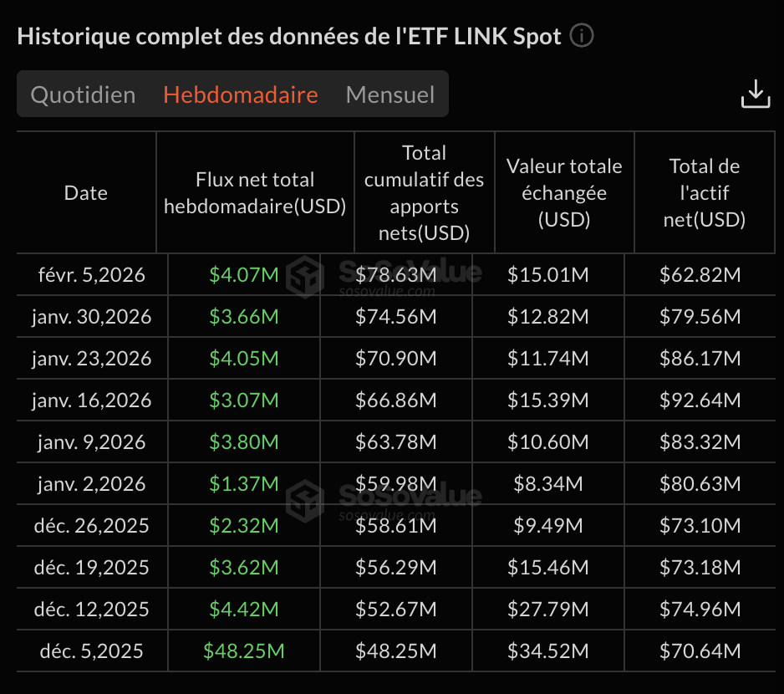This screenshot has width=784, height=694.
Task: Select the Mensuel tab
Action: point(389,94)
